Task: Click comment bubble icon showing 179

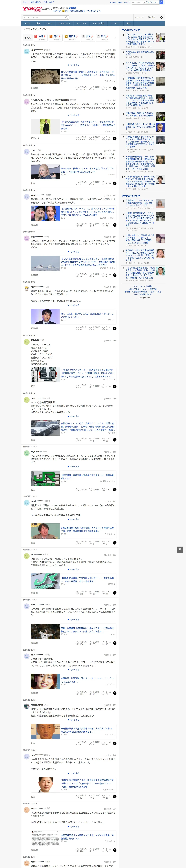Action: pos(62,81)
